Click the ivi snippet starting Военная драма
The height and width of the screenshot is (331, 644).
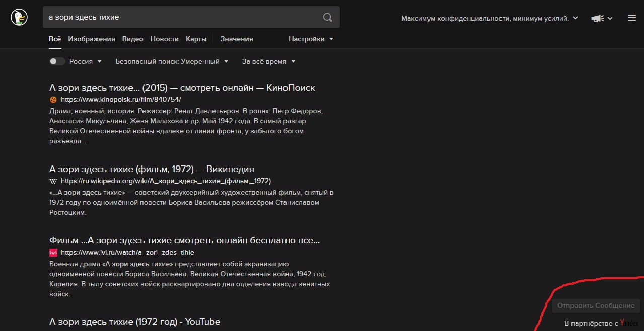tap(190, 279)
